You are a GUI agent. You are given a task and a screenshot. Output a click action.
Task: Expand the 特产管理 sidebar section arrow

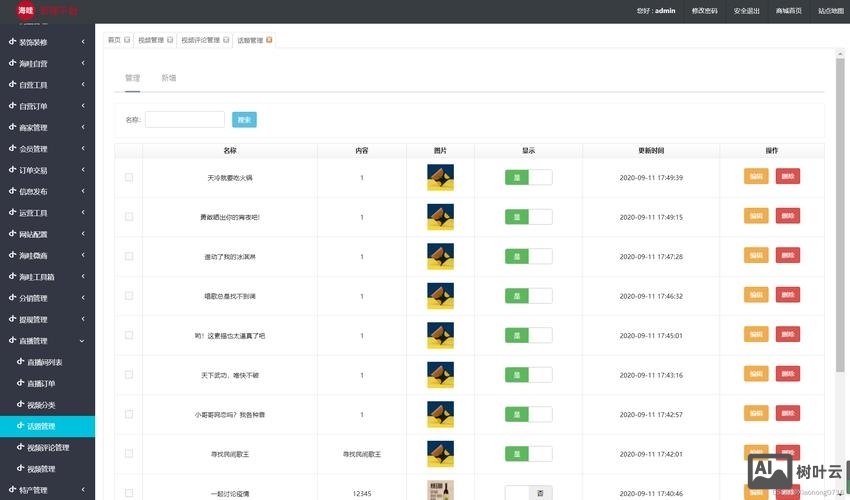[x=83, y=490]
